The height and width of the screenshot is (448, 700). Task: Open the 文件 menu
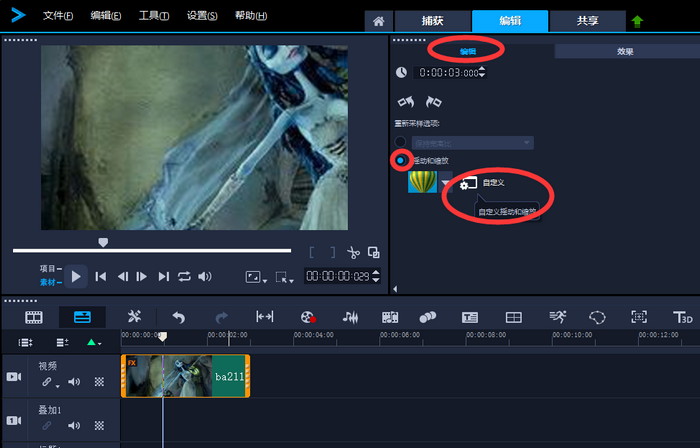click(59, 16)
